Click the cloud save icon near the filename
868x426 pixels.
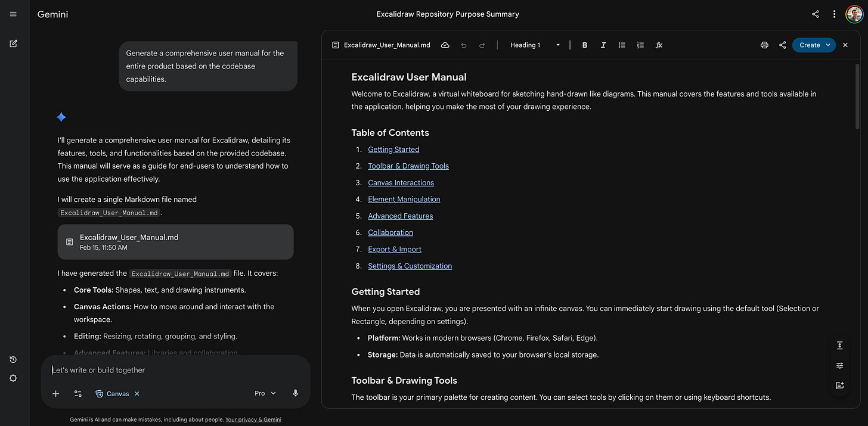pyautogui.click(x=445, y=44)
